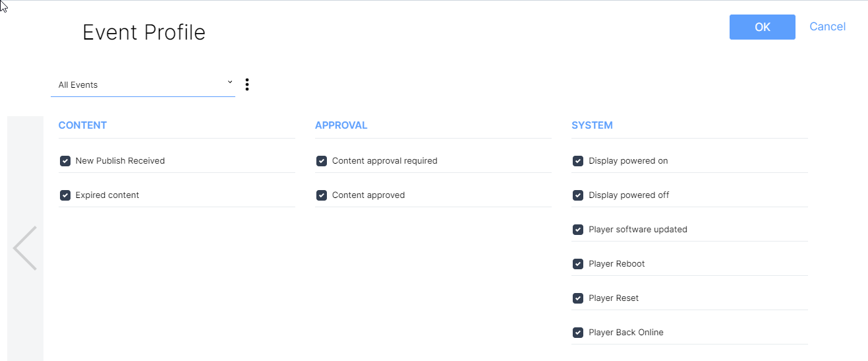868x361 pixels.
Task: Uncheck the Player Reset checkbox
Action: click(578, 298)
